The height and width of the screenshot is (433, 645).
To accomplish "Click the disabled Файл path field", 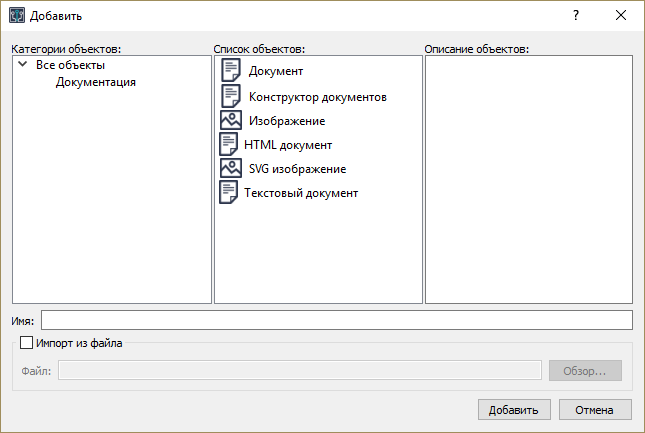I will click(300, 370).
